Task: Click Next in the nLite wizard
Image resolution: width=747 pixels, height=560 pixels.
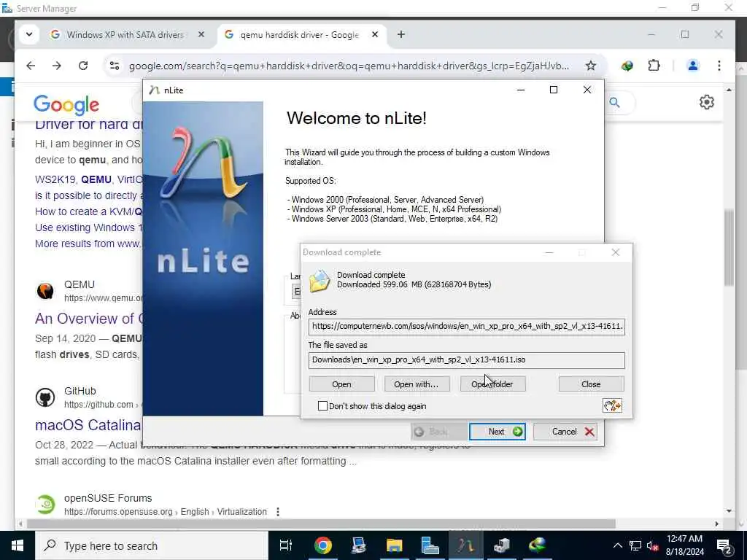Action: 498,432
